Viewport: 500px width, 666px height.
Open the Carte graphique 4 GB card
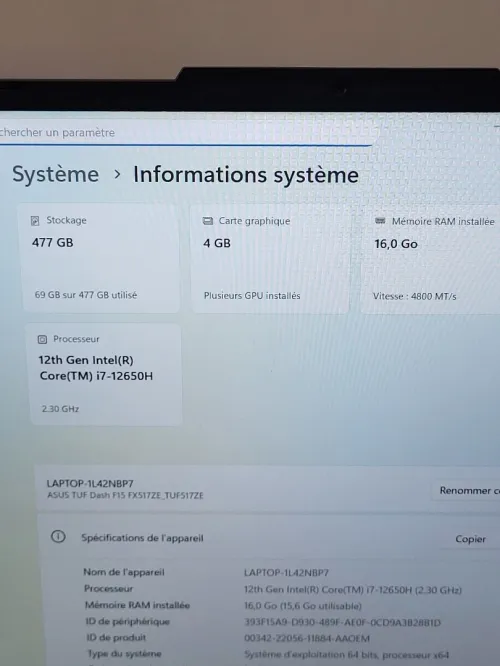tap(270, 259)
